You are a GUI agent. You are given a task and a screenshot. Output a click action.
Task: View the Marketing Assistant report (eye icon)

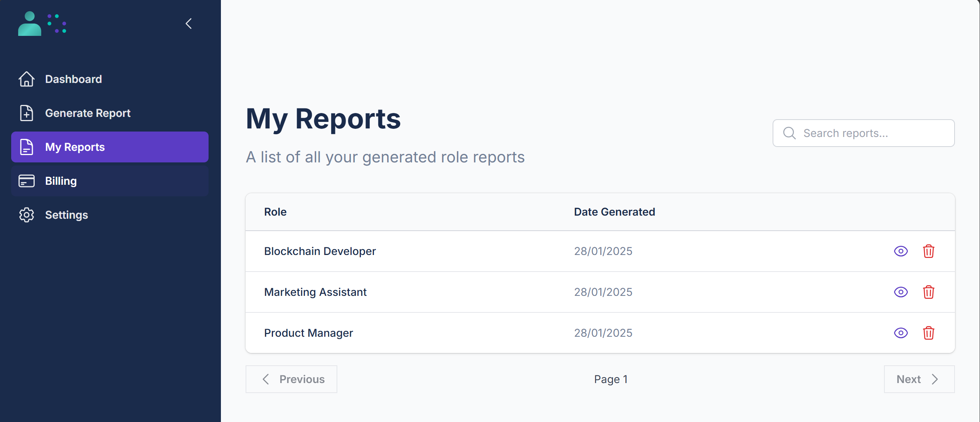(x=901, y=292)
